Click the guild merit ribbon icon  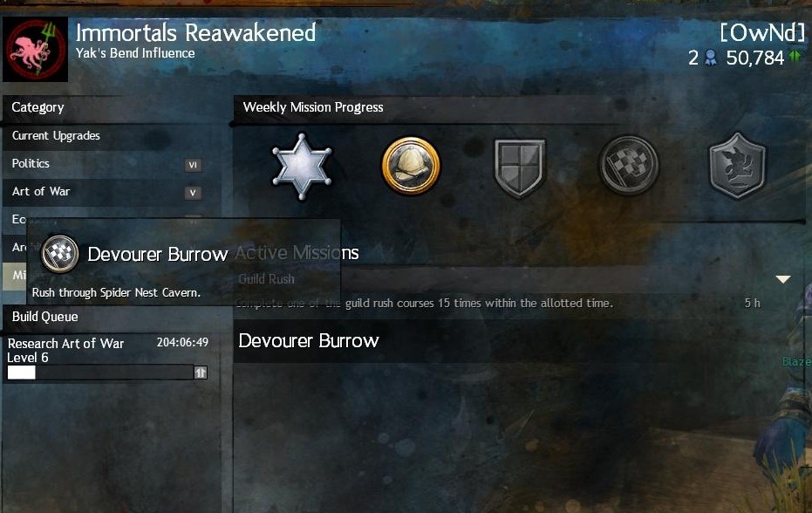(712, 58)
